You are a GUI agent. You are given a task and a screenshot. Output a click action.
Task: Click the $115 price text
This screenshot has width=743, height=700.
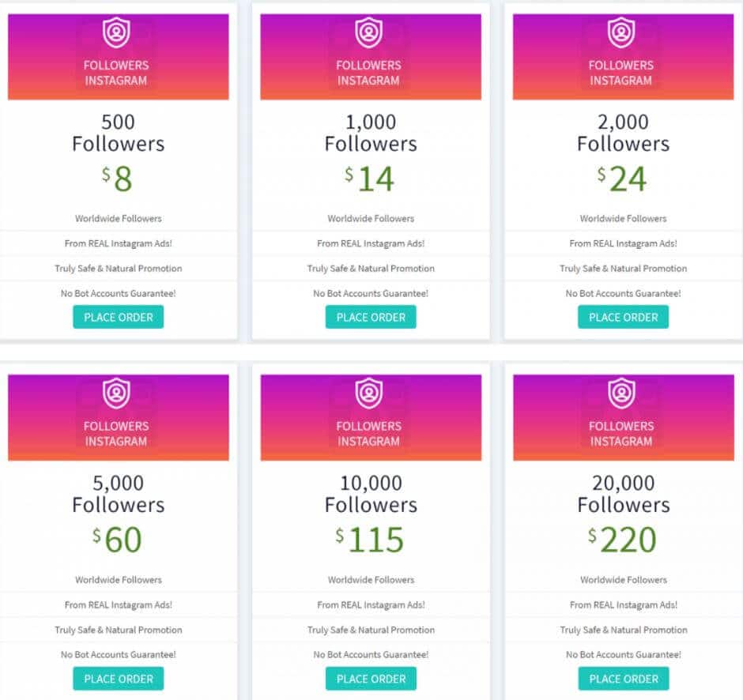tap(370, 540)
